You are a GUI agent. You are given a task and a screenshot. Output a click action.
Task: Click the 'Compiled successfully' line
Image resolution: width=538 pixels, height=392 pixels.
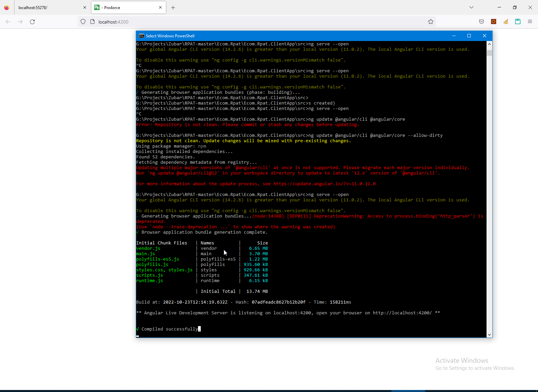(168, 329)
